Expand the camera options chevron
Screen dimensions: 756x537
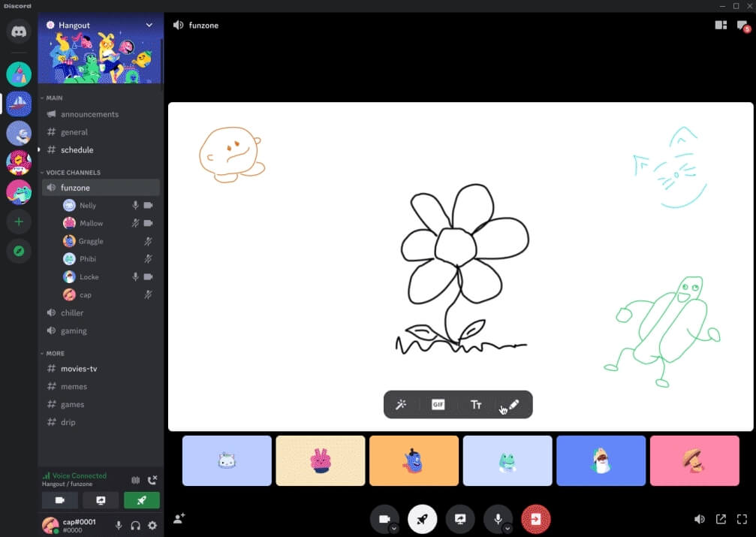pyautogui.click(x=393, y=526)
